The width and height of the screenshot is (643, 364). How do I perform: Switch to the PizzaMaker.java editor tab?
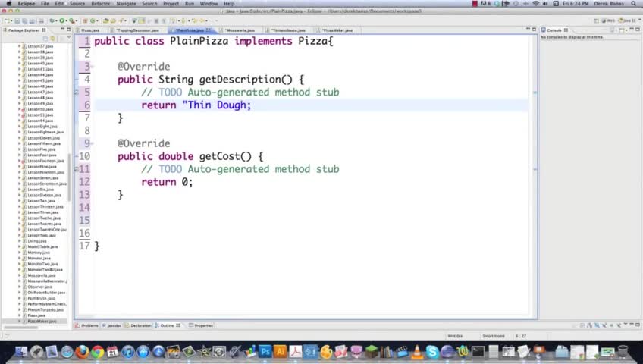click(337, 30)
